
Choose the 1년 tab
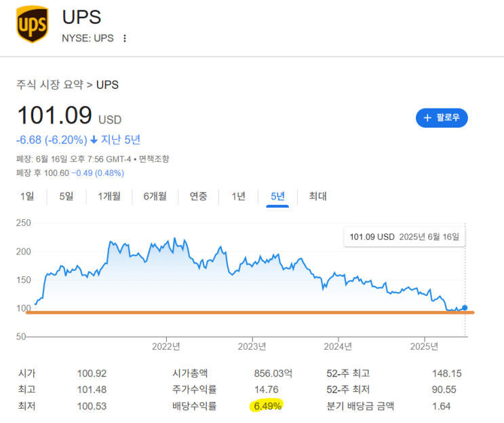pos(239,196)
